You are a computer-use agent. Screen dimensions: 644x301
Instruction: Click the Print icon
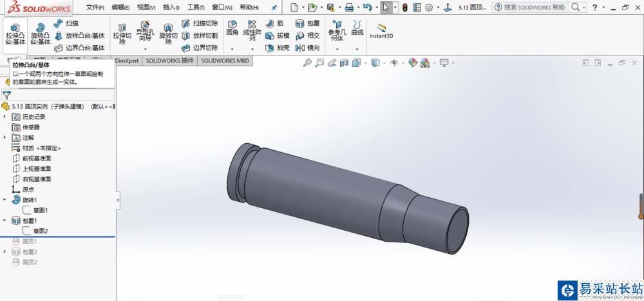tap(349, 7)
